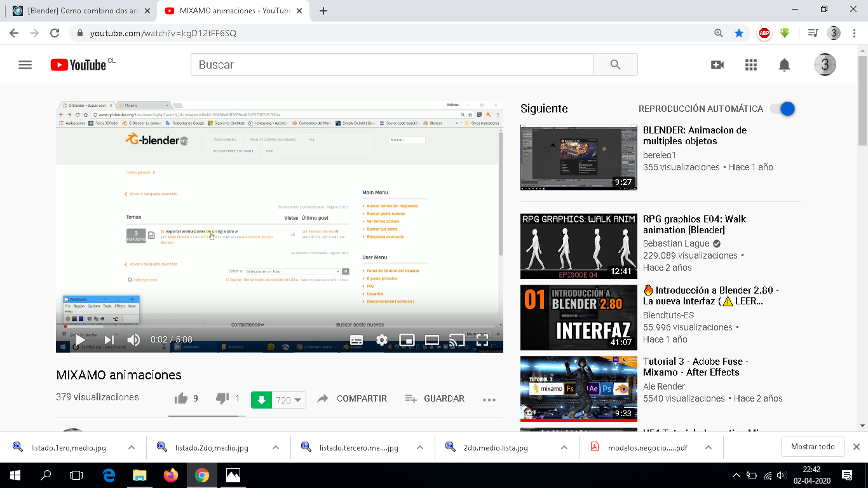
Task: Play the MIXAMO animaciones video
Action: tap(80, 340)
